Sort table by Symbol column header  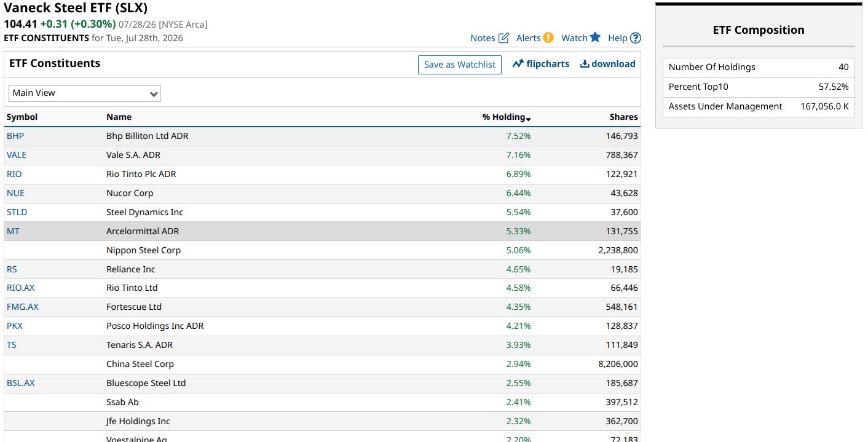pyautogui.click(x=22, y=117)
